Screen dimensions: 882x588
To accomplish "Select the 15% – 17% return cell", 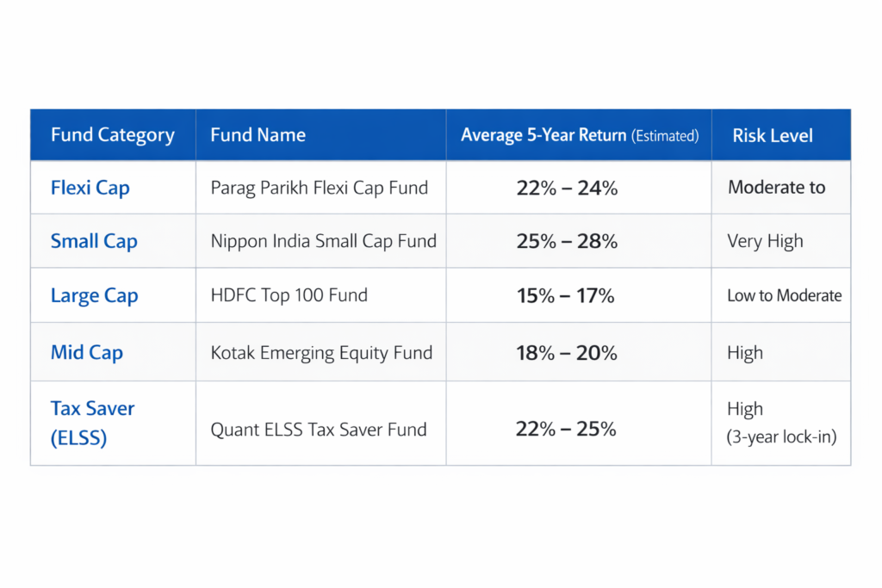I will pos(565,295).
